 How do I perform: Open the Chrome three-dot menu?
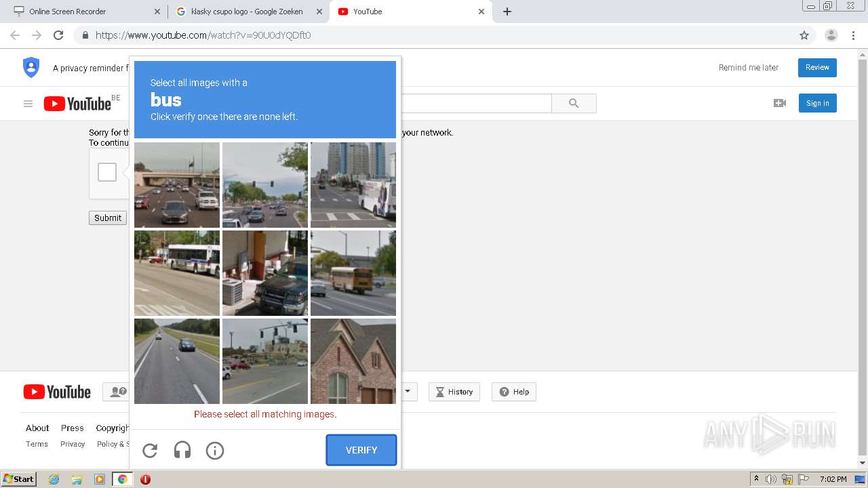coord(854,35)
